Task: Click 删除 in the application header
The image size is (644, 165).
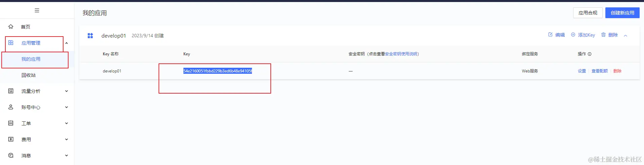Action: pyautogui.click(x=613, y=35)
